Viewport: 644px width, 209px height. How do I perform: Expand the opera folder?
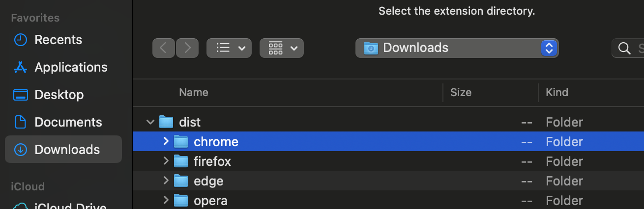coord(166,200)
